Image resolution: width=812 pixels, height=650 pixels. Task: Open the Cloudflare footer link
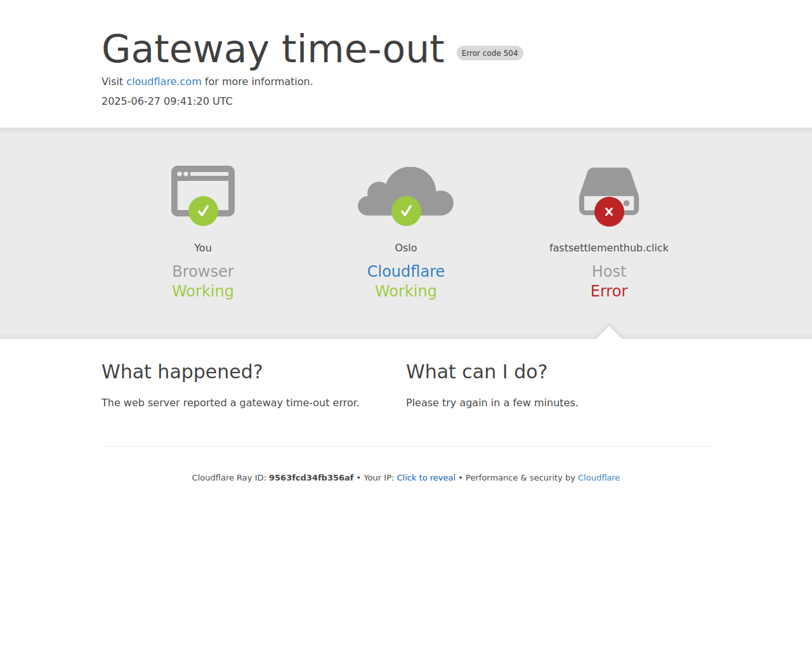point(599,477)
